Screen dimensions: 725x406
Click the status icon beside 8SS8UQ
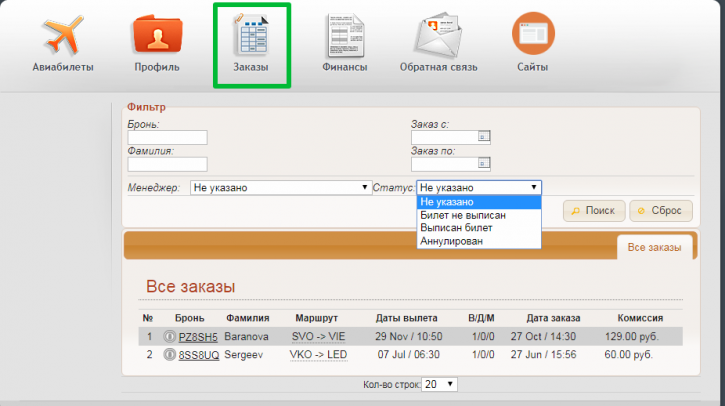pyautogui.click(x=170, y=355)
